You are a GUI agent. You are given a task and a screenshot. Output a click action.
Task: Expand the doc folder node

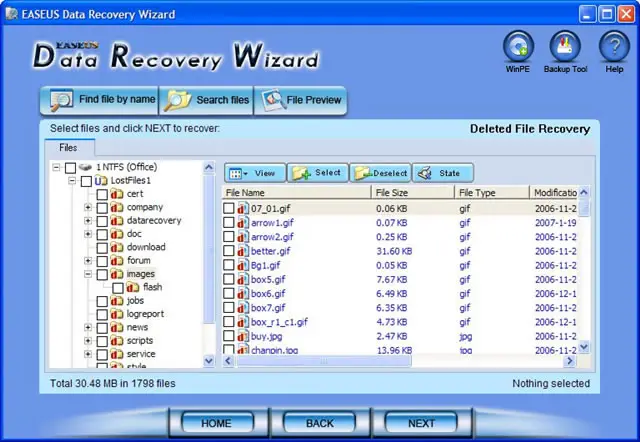[x=88, y=234]
